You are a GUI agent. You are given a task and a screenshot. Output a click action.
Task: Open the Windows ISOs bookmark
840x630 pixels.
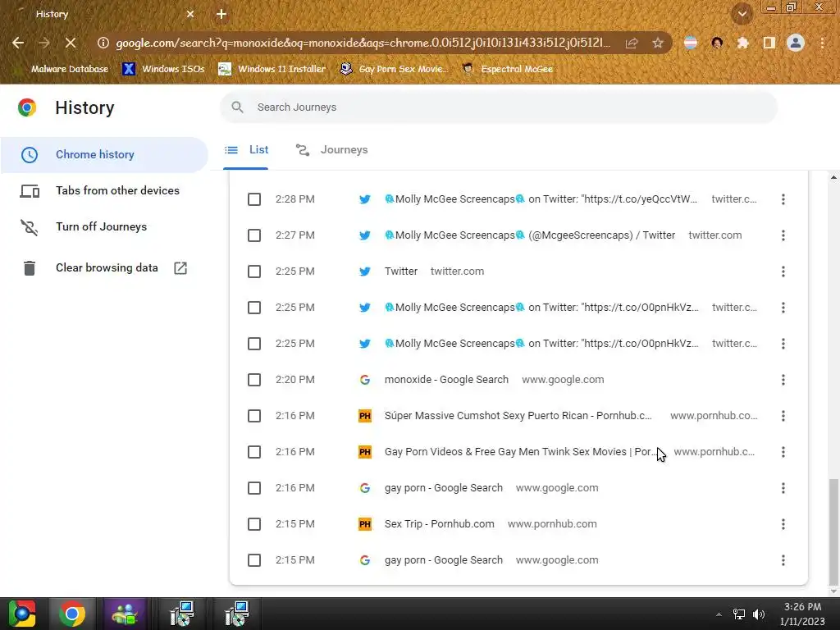(x=164, y=69)
